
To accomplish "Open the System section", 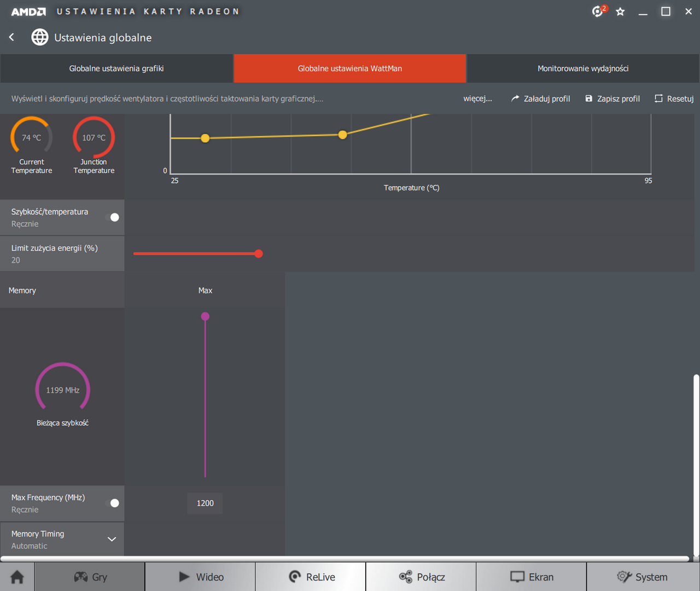I will (643, 577).
